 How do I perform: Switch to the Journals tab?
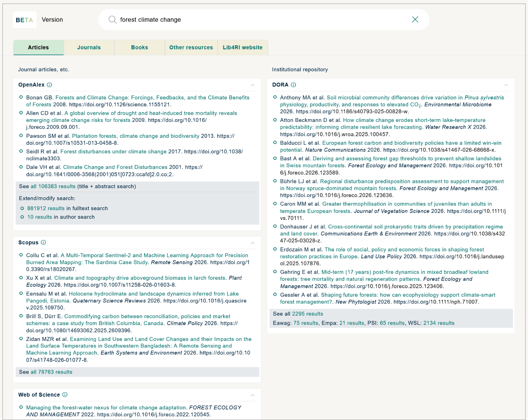coord(89,47)
